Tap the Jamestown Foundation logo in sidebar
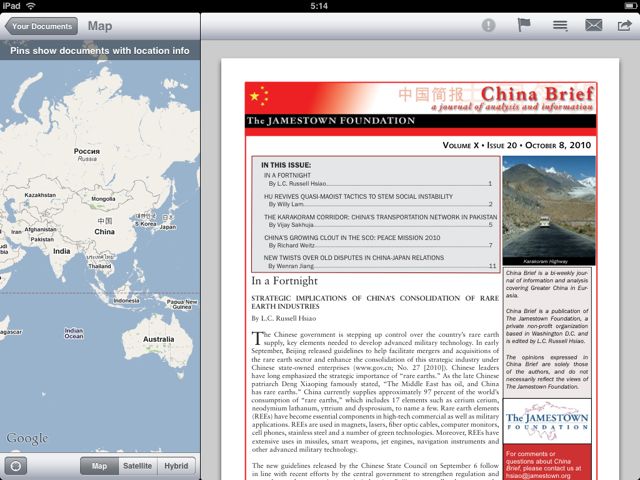640x480 pixels. pos(547,420)
